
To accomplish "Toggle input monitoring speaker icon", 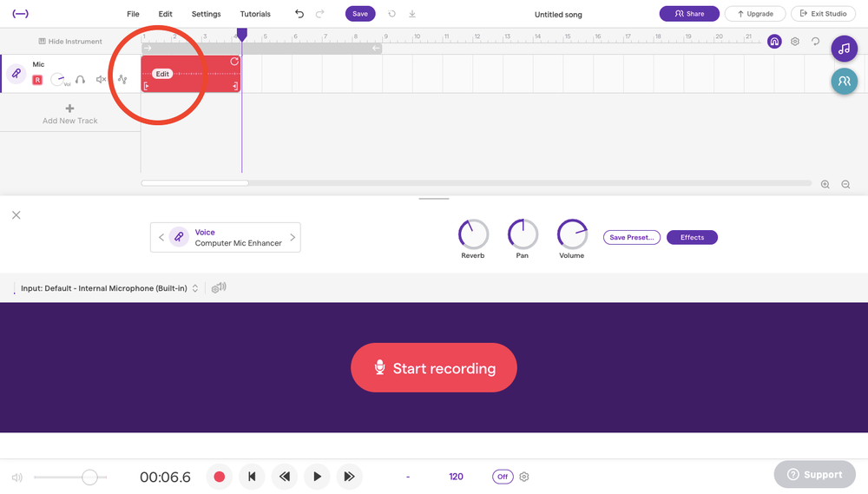I will coord(219,287).
